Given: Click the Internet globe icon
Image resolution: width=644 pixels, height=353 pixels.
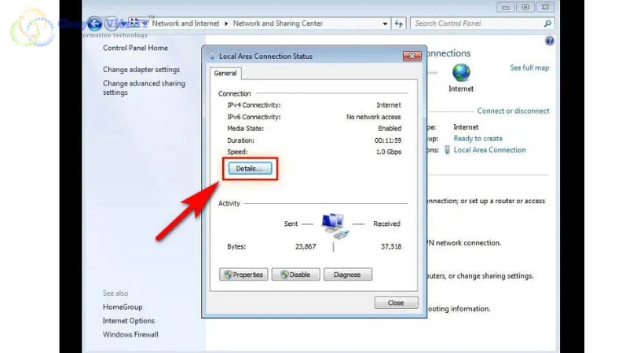Looking at the screenshot, I should pyautogui.click(x=461, y=73).
